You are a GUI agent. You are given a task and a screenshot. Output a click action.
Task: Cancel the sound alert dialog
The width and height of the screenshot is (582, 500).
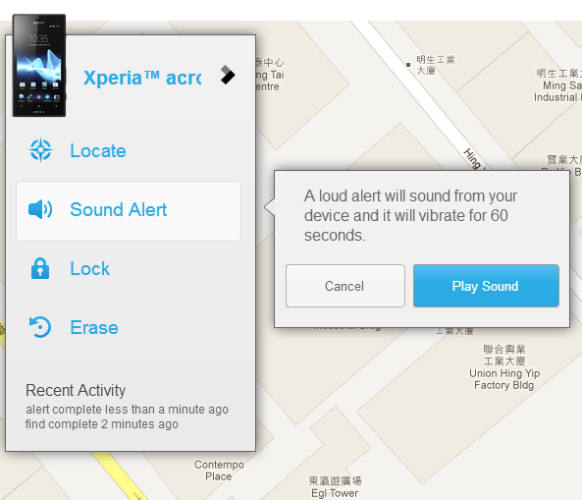coord(345,286)
